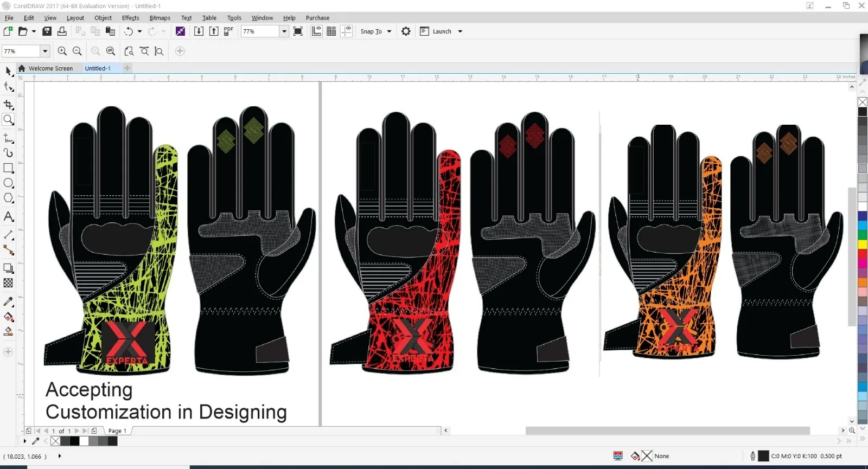
Task: Open the zoom level dropdown beside Publish to PDF
Action: (x=284, y=31)
